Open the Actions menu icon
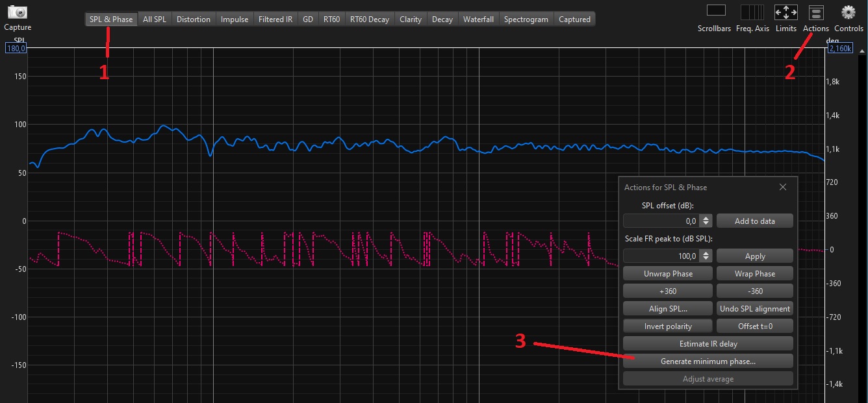The height and width of the screenshot is (403, 868). pos(816,12)
